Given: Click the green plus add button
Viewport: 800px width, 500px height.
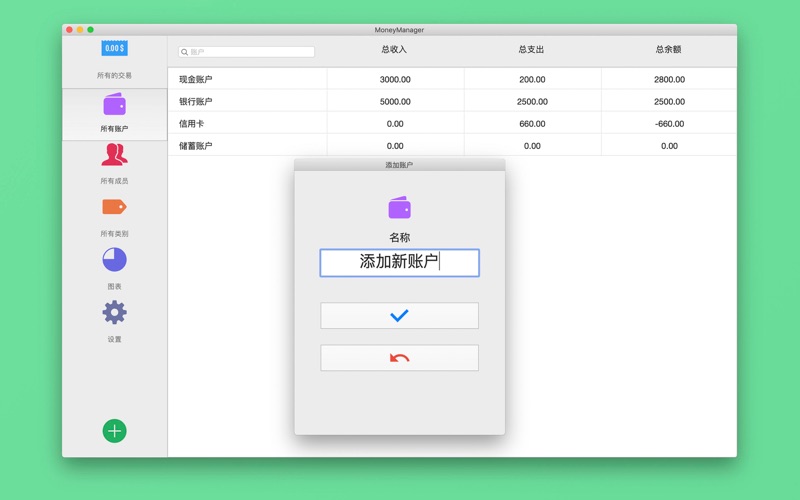Looking at the screenshot, I should pyautogui.click(x=114, y=431).
